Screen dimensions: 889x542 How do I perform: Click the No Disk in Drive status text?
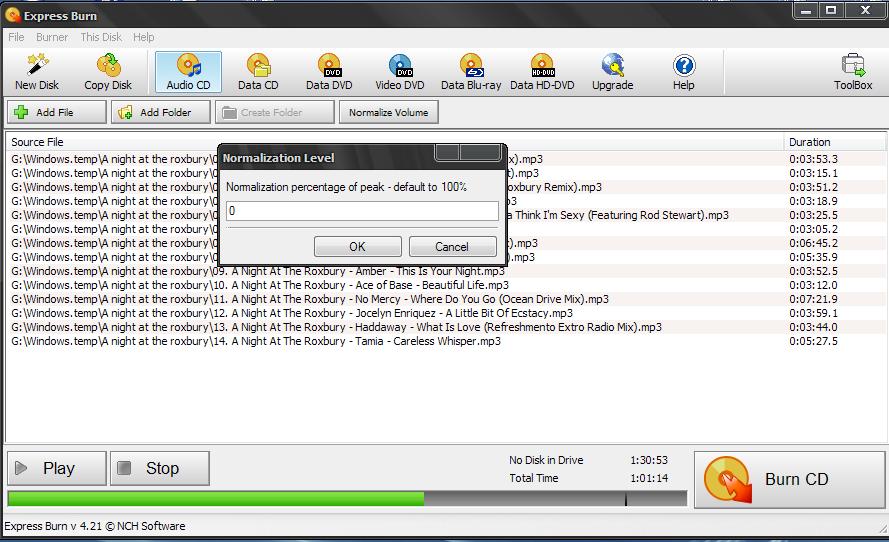[x=546, y=460]
